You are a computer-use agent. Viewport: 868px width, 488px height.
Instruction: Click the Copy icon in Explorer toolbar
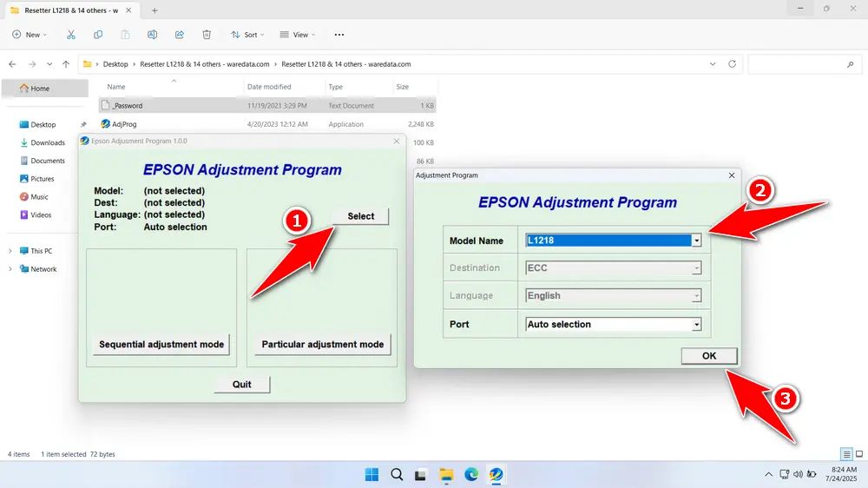(98, 35)
